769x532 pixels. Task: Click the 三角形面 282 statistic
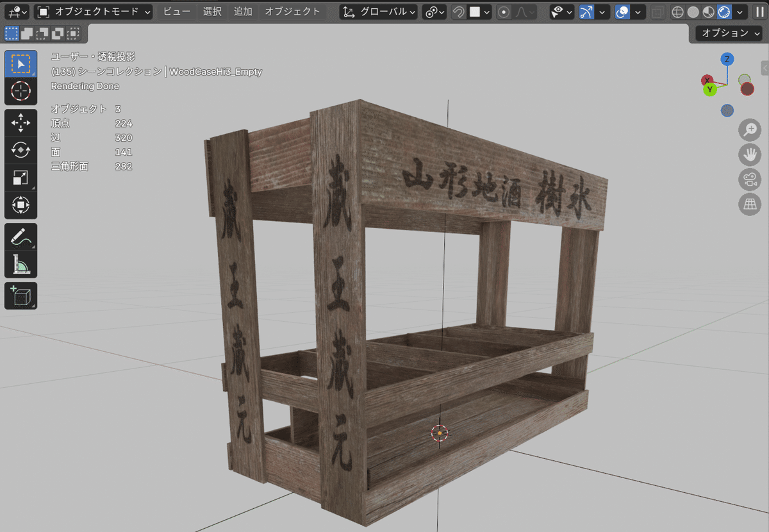click(x=92, y=167)
